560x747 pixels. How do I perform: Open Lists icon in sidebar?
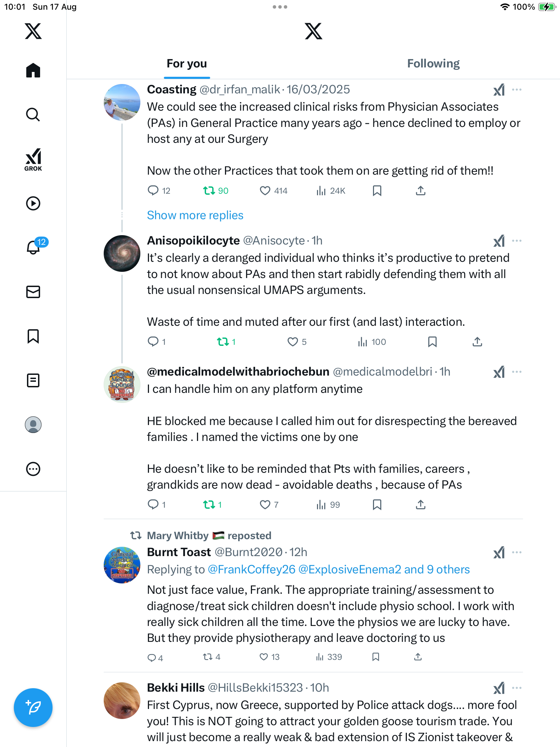33,380
